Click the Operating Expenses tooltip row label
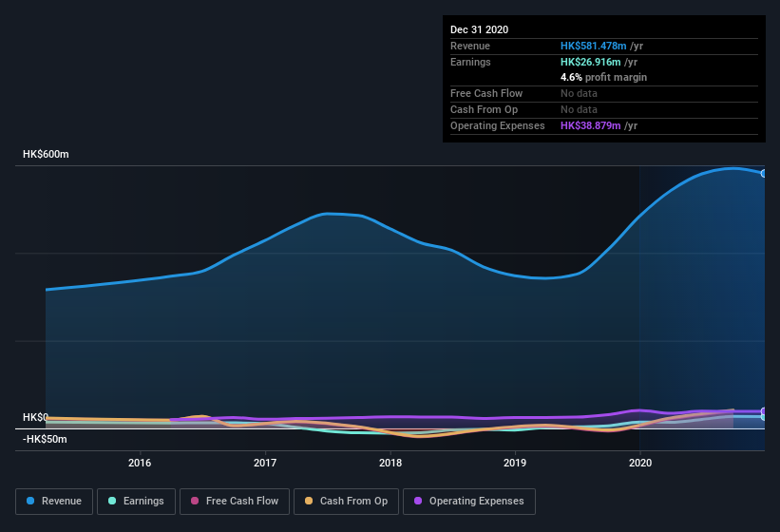Viewport: 780px width, 532px height. point(498,125)
